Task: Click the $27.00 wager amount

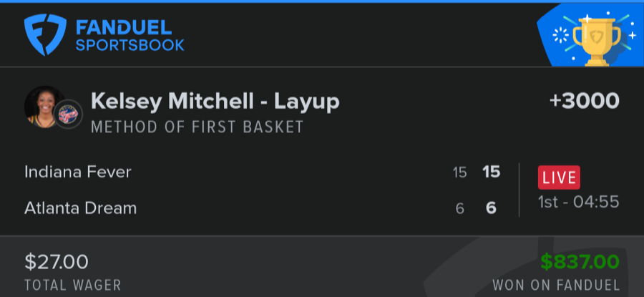Action: point(57,261)
